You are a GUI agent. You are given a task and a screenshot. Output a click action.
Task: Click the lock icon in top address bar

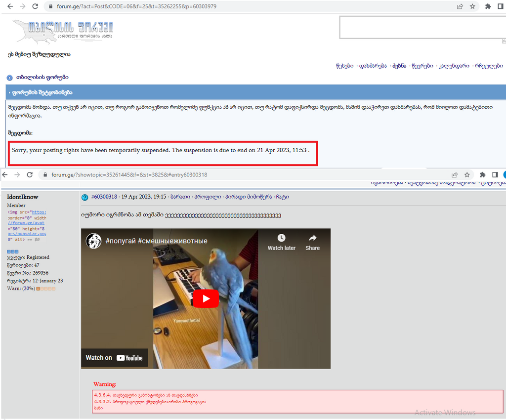51,6
